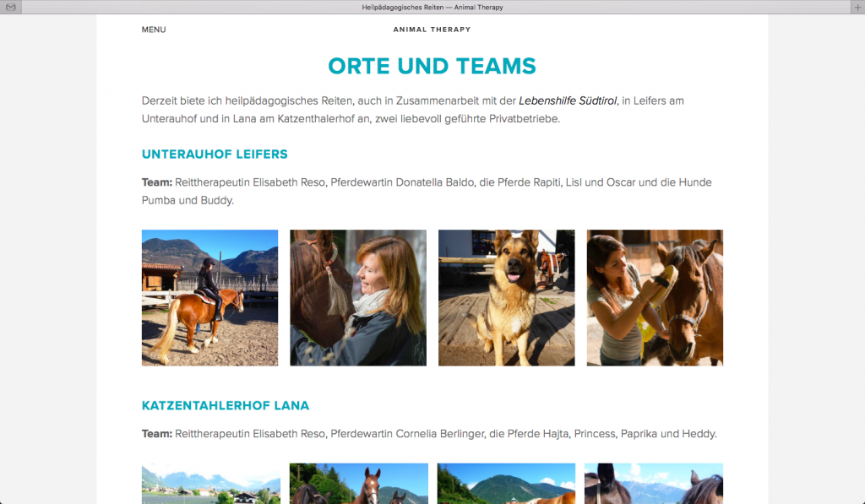The height and width of the screenshot is (504, 865).
Task: Open the photo of a horse with a white blaze
Action: [358, 484]
